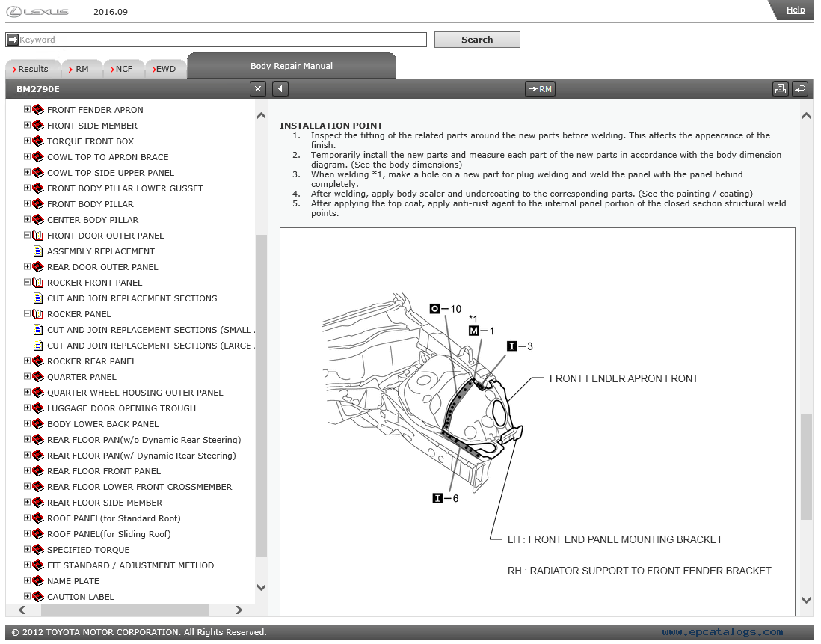Click the tree scroll-left arrow

coord(22,610)
